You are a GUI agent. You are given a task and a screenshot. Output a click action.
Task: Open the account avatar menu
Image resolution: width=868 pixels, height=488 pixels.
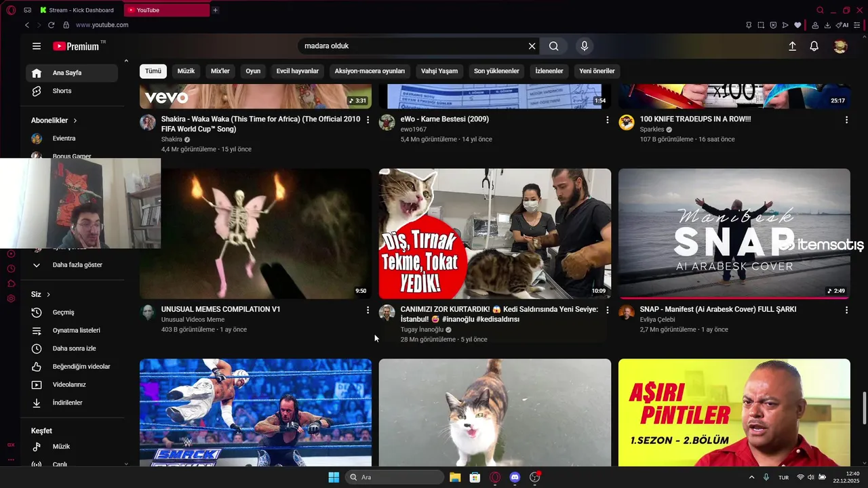pos(840,46)
